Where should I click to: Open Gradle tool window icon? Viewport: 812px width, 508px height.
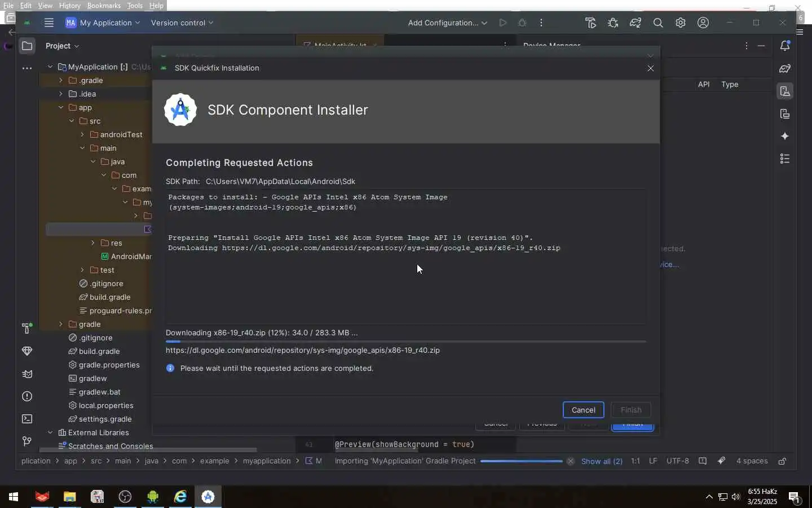coord(785,68)
